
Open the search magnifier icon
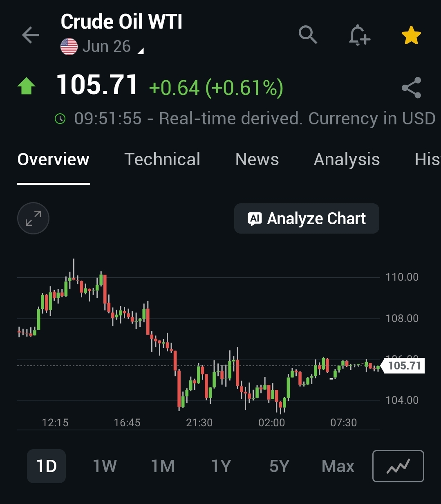308,35
